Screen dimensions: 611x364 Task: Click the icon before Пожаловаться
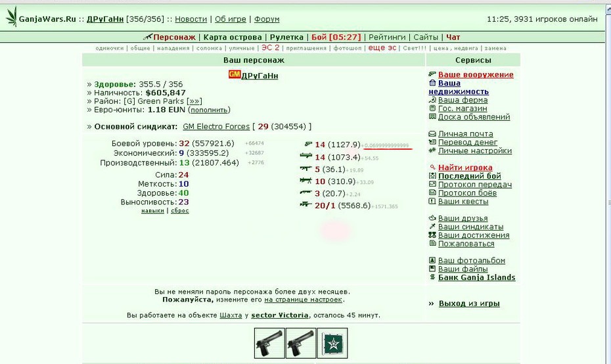coord(432,243)
